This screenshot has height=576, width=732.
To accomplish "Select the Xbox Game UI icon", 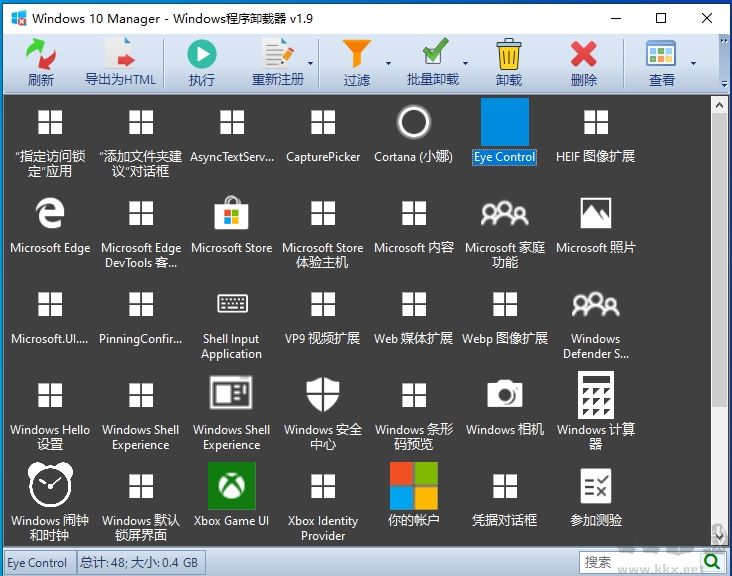I will click(232, 485).
